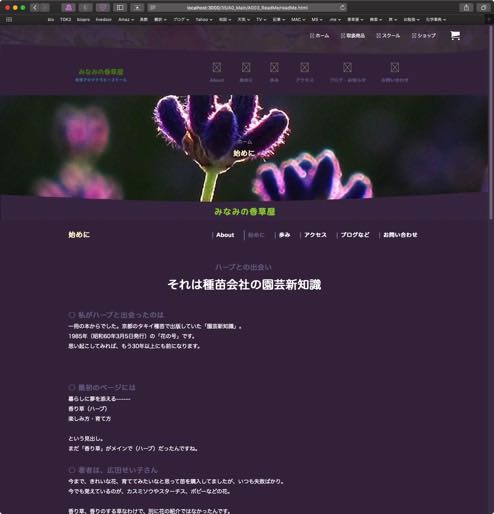494x514 pixels.
Task: Open the TOK2 bookmark
Action: click(x=65, y=20)
